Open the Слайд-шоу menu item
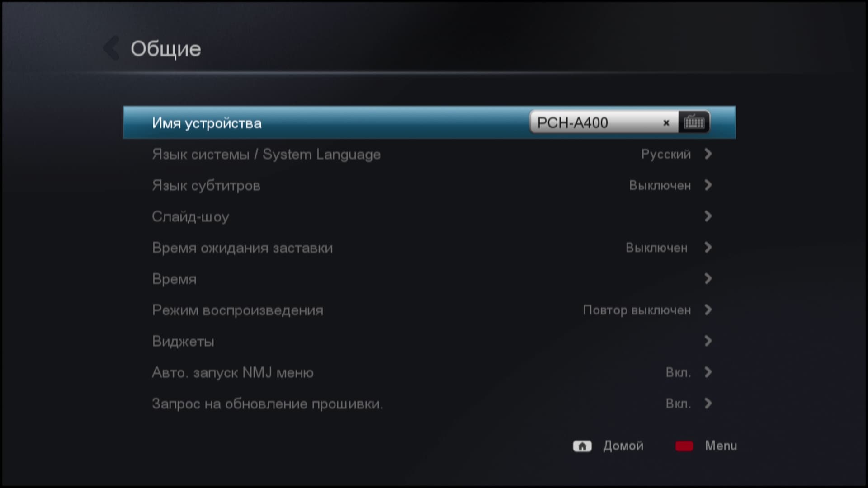 pyautogui.click(x=429, y=216)
